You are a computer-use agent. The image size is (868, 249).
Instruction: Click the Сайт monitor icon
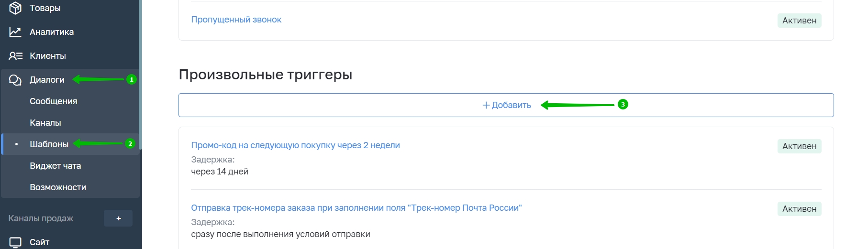(15, 242)
